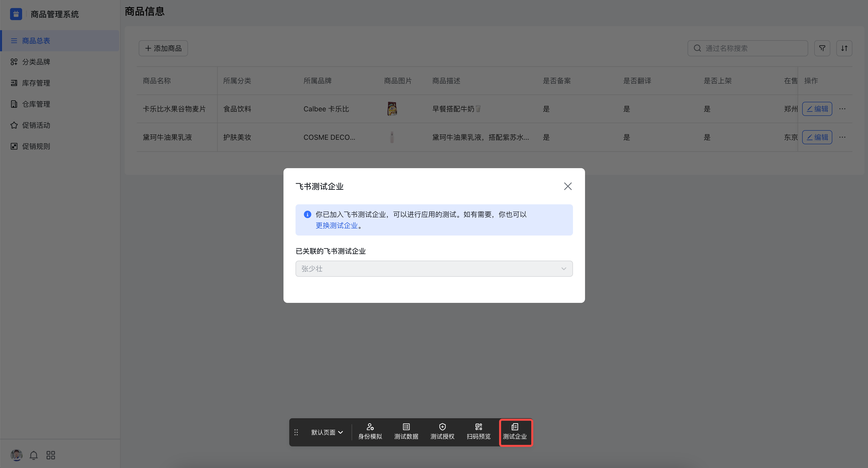
Task: Close the 飞书测试企业 dialog
Action: point(568,186)
